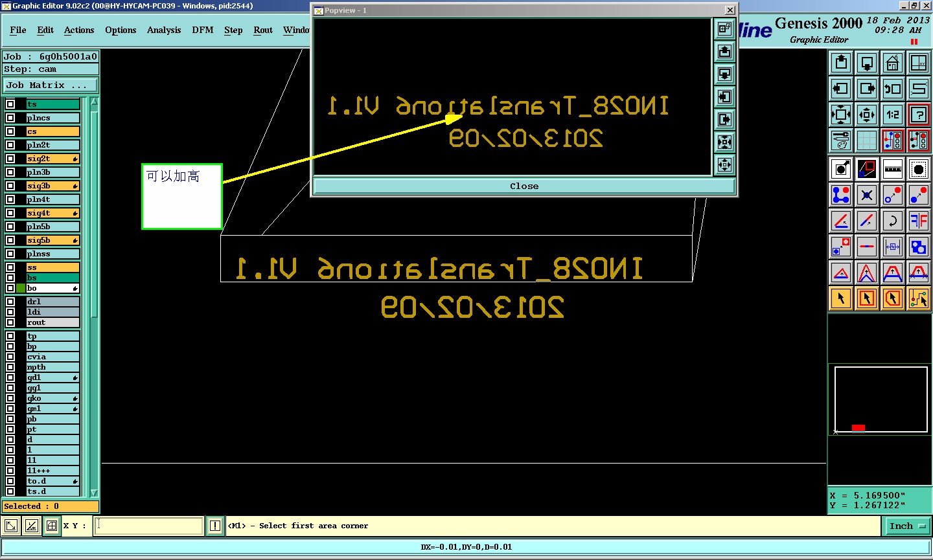
Task: Click the mirror F feature icon
Action: coord(919,221)
